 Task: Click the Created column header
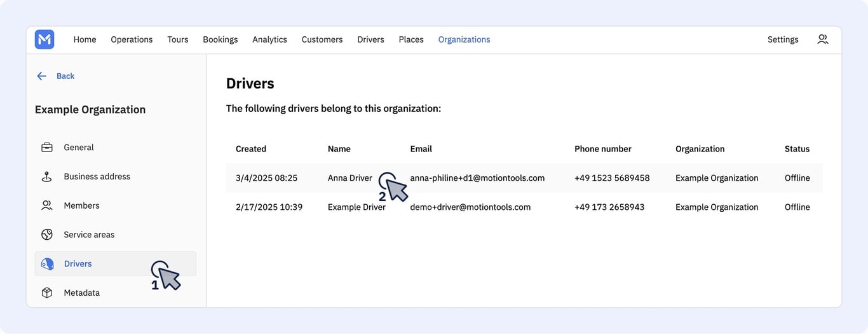coord(251,149)
